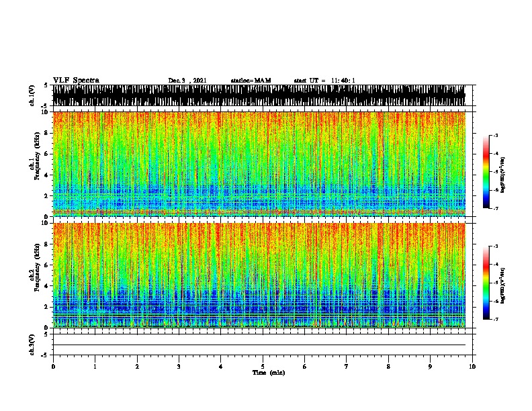Click the ch.1 color scale bar
Viewport: 532px width, 411px height.
coord(486,172)
